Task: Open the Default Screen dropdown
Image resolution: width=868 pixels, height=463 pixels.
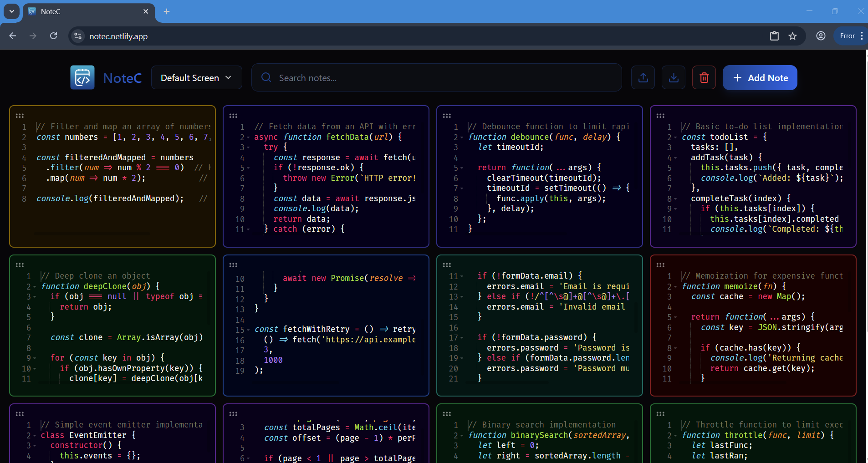Action: [196, 78]
